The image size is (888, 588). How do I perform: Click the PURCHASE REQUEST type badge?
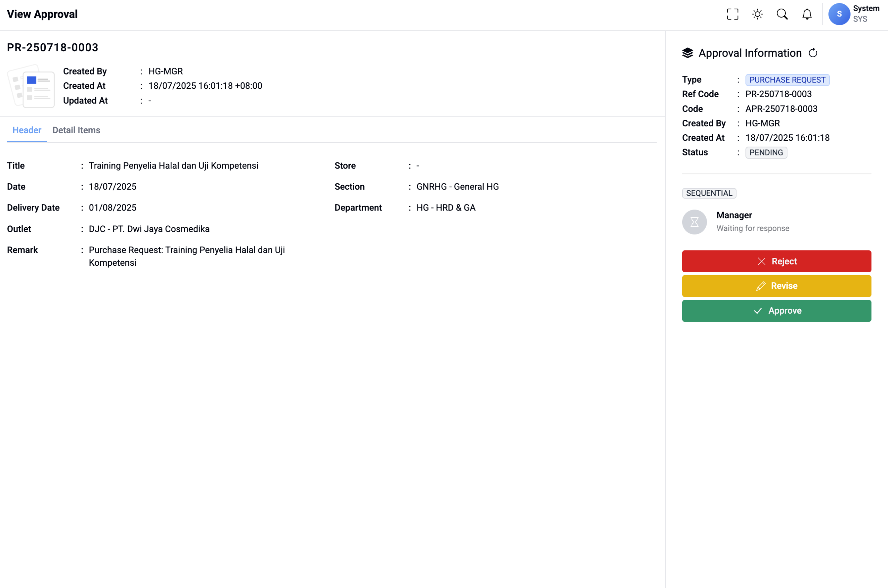click(x=787, y=80)
